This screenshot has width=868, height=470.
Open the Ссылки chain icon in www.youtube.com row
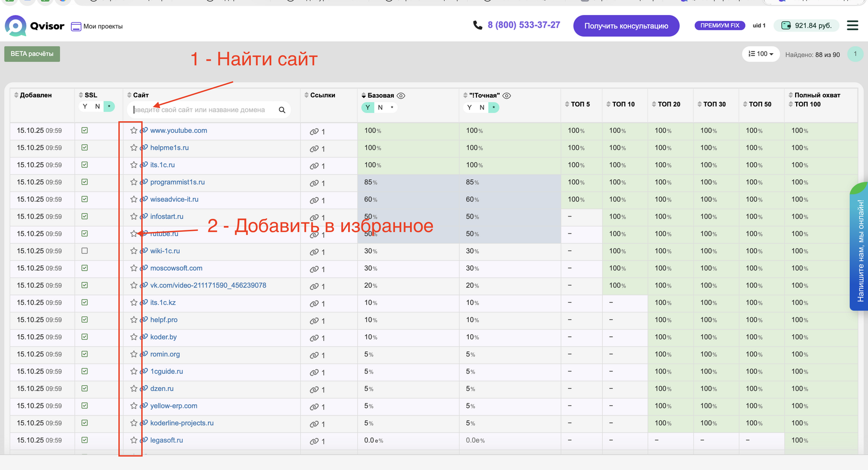pos(314,132)
